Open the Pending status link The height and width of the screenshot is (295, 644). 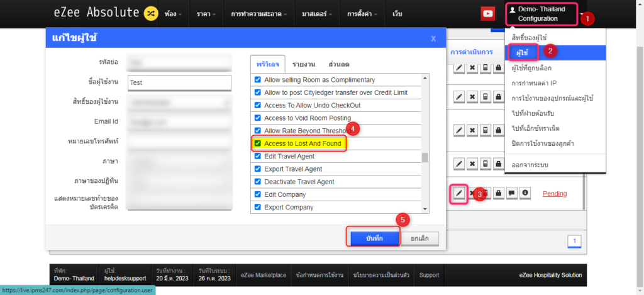point(555,194)
